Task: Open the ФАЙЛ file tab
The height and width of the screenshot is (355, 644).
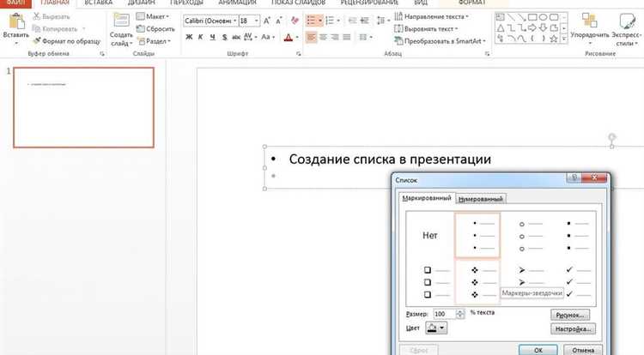Action: pyautogui.click(x=15, y=3)
